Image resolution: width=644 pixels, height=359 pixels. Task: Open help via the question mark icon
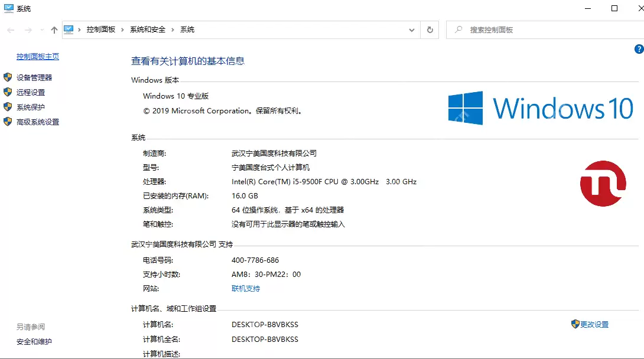pos(639,50)
